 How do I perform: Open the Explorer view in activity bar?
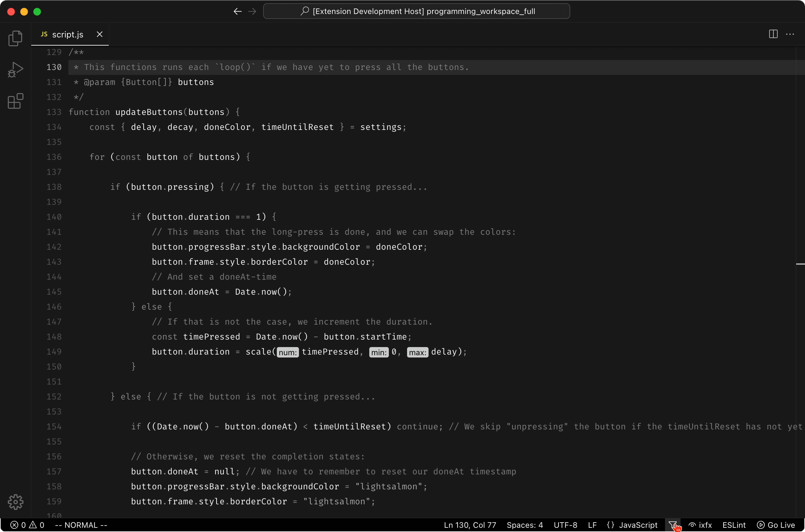(x=15, y=38)
